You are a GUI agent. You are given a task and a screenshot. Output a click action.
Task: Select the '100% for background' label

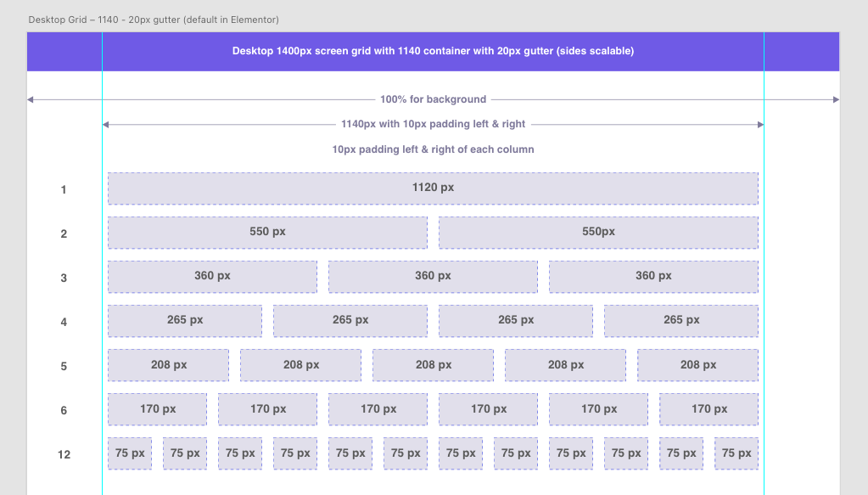point(433,99)
